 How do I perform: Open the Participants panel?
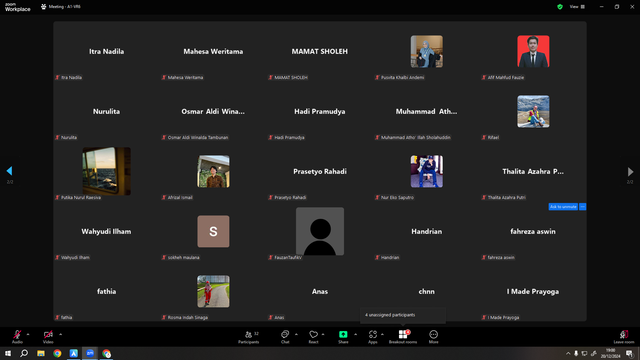click(x=249, y=336)
